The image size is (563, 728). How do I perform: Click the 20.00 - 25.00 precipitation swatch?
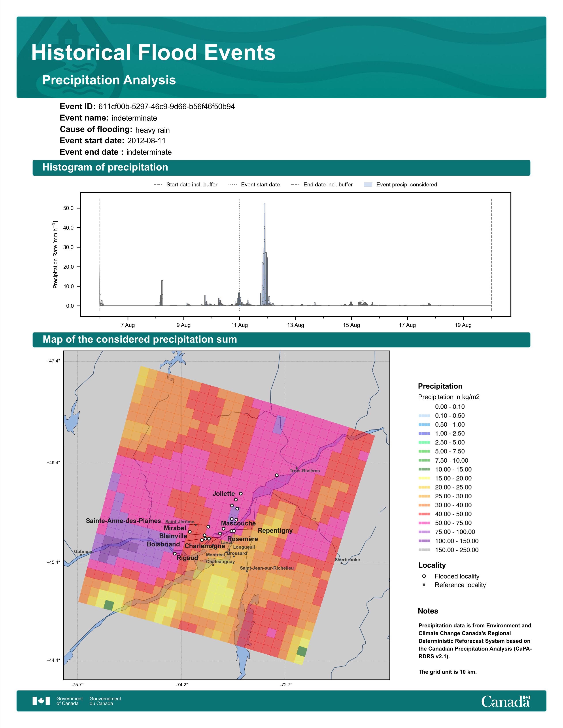coord(424,487)
